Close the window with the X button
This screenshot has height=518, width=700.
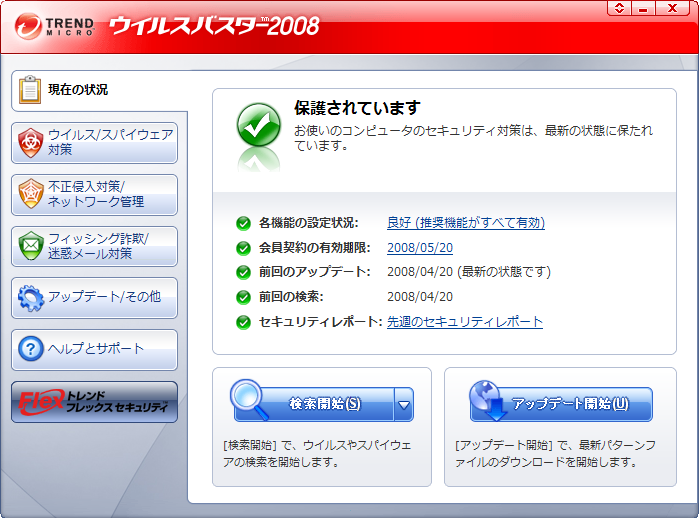click(x=672, y=8)
